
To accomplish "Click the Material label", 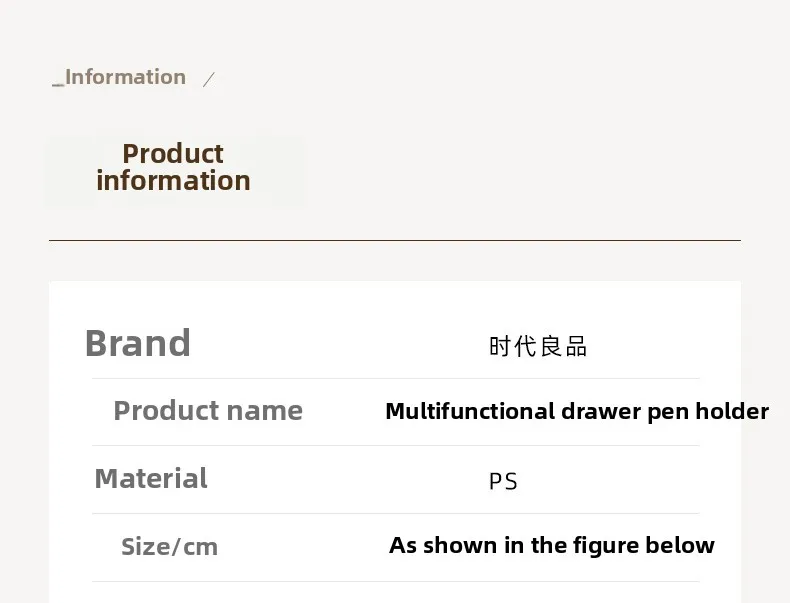I will point(151,478).
